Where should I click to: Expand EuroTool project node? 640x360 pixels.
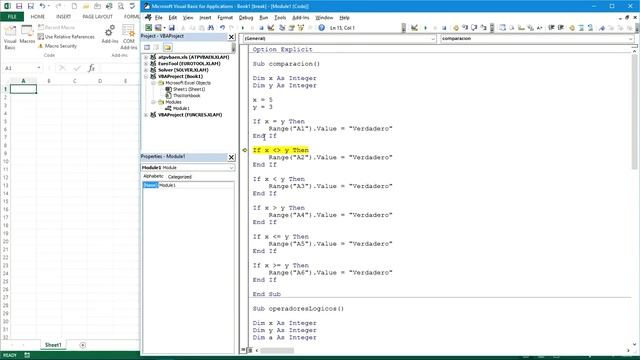click(146, 64)
